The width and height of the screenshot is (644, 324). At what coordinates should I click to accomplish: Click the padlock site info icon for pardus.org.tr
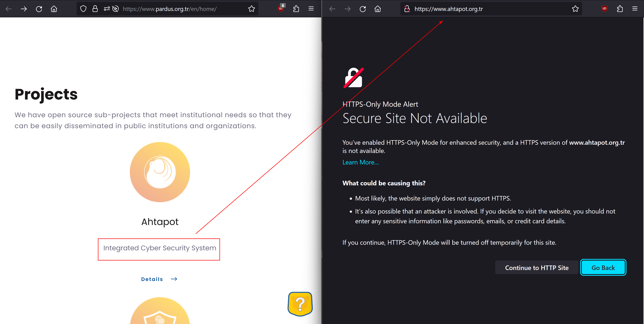click(95, 9)
